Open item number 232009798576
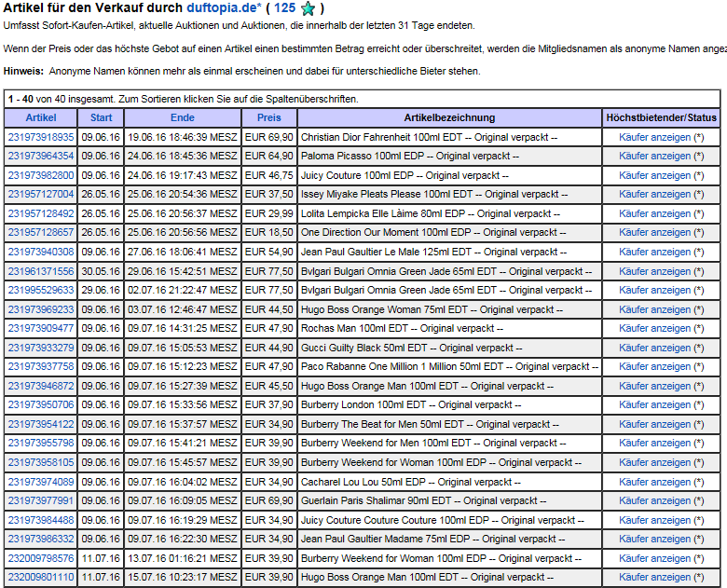The width and height of the screenshot is (727, 588). pyautogui.click(x=41, y=558)
